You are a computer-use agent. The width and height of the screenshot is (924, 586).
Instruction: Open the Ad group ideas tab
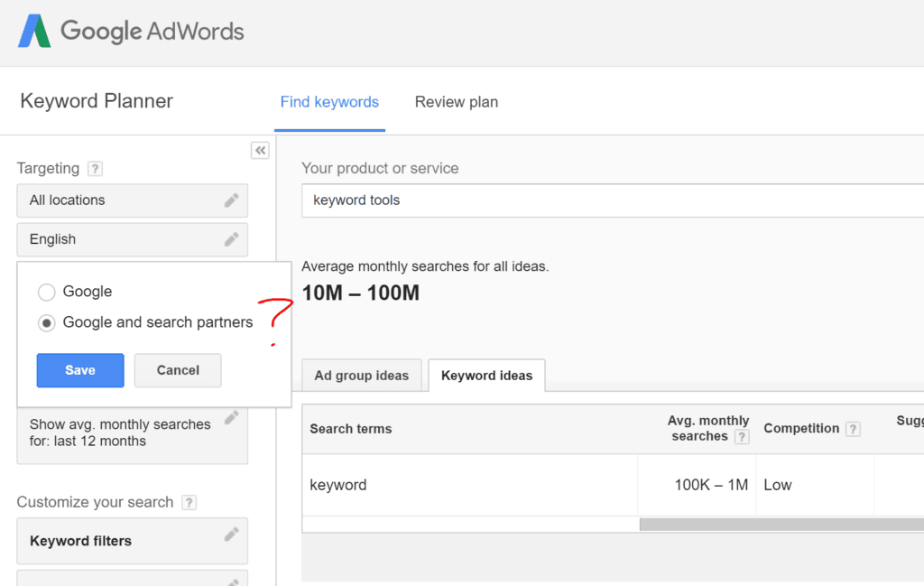click(x=361, y=376)
